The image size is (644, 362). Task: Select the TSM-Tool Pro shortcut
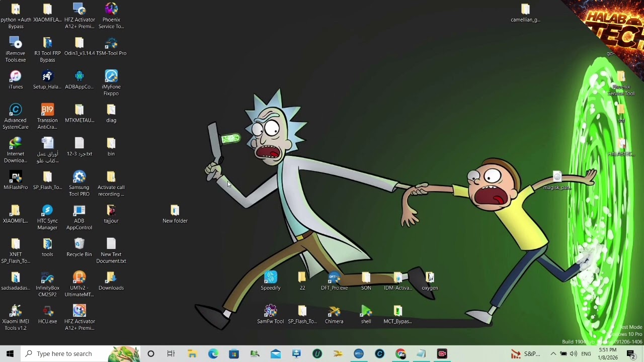point(111,46)
